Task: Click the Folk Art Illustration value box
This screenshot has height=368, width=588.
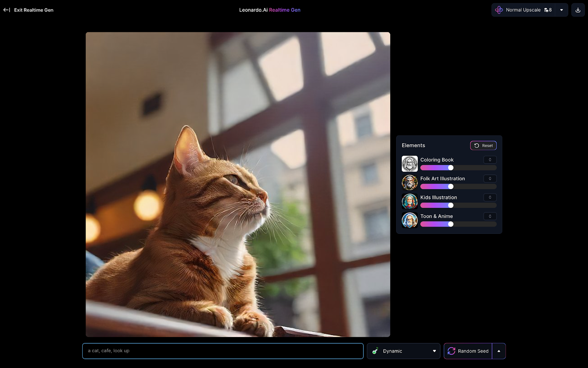Action: click(490, 178)
